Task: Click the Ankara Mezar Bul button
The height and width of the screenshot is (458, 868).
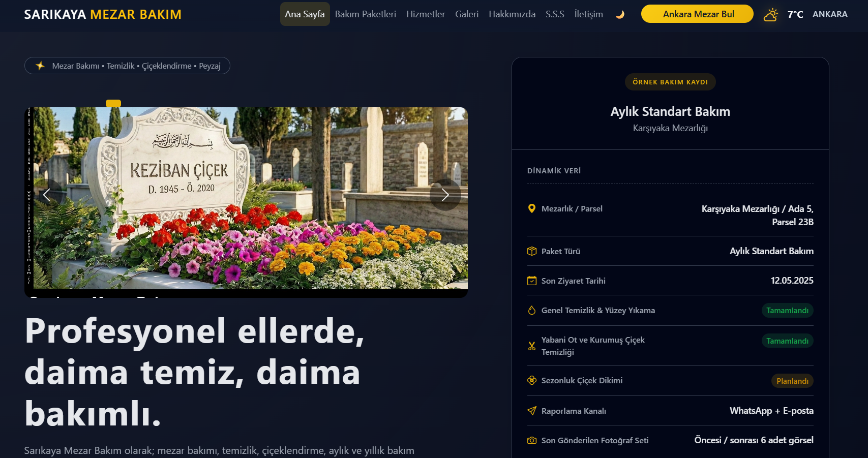Action: 697,14
